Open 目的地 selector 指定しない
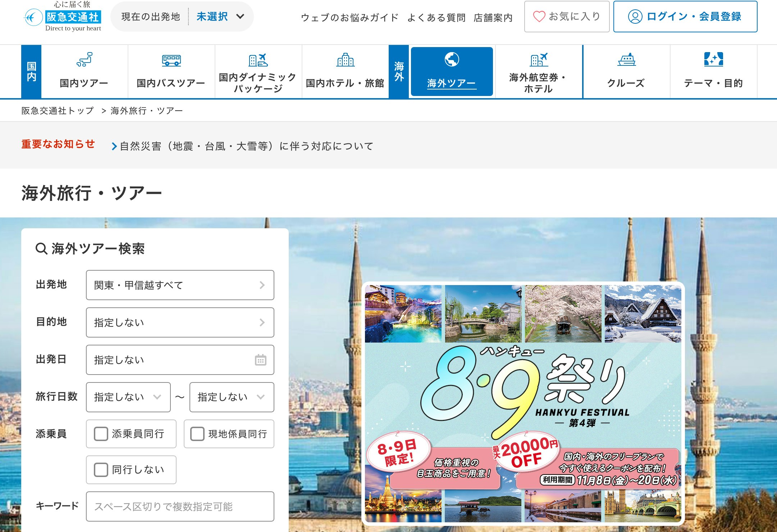 (180, 322)
